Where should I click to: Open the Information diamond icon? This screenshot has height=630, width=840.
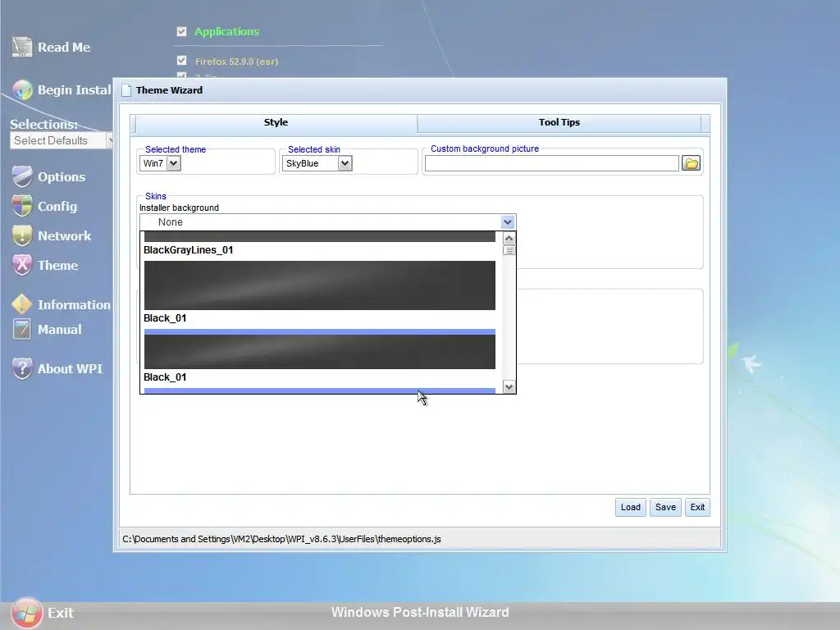point(22,304)
